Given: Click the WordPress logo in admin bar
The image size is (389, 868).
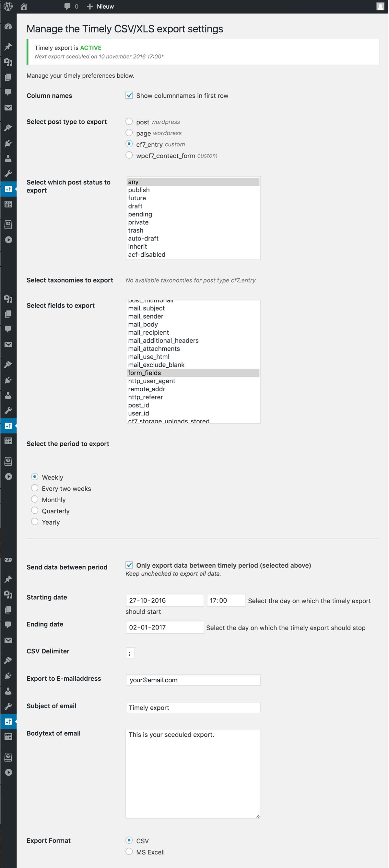Looking at the screenshot, I should (x=8, y=6).
